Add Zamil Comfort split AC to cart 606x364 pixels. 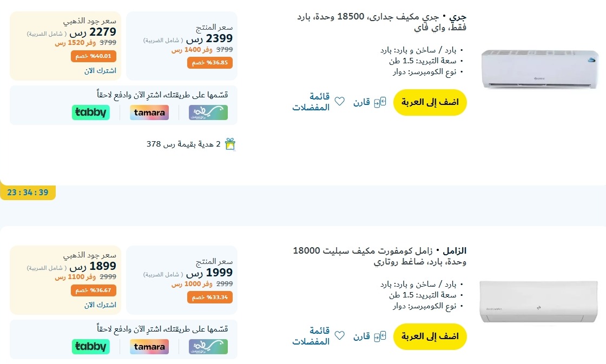pos(430,336)
